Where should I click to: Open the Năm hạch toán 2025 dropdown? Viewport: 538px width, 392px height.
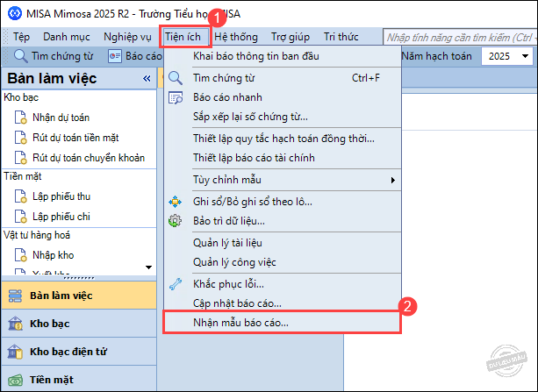pyautogui.click(x=525, y=56)
